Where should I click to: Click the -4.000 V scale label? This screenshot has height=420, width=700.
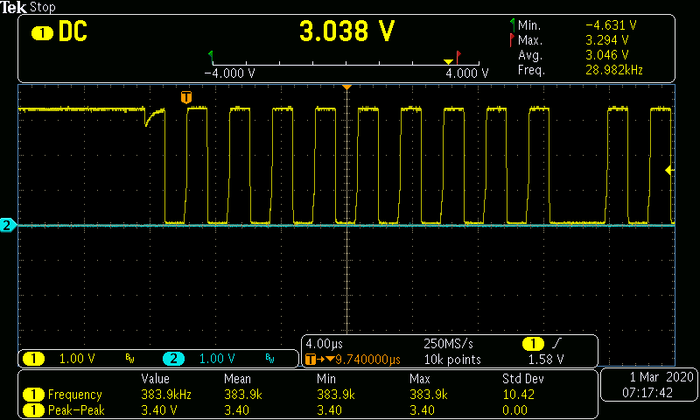tap(229, 73)
